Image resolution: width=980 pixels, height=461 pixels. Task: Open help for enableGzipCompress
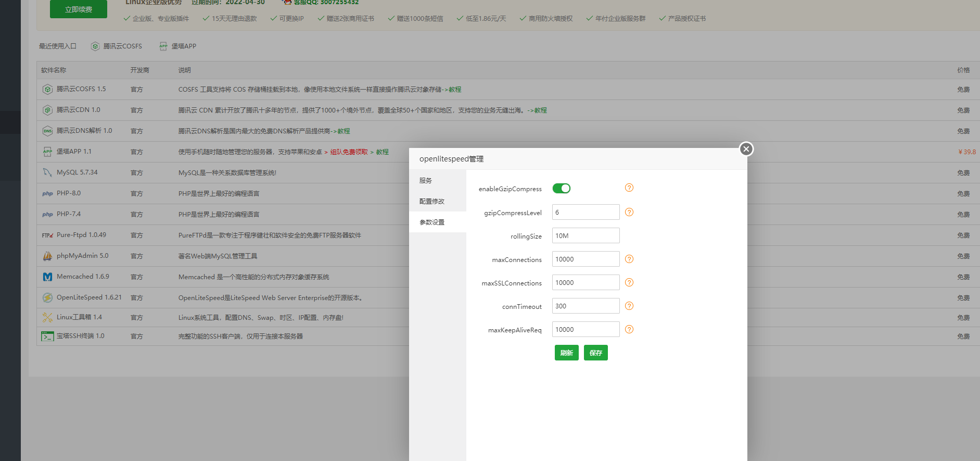tap(629, 188)
